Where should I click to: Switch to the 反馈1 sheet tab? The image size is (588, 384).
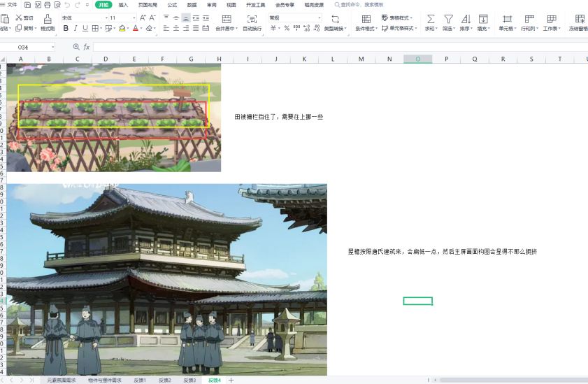139,380
